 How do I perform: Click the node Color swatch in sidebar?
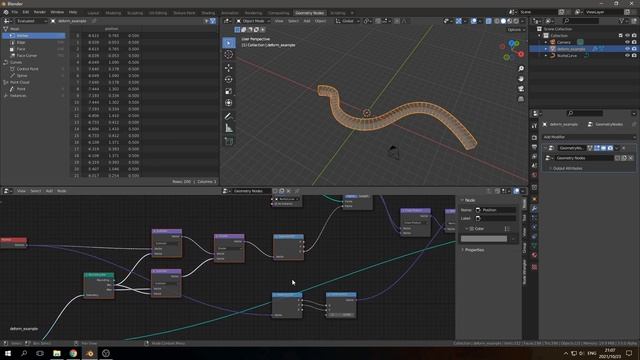coord(484,239)
